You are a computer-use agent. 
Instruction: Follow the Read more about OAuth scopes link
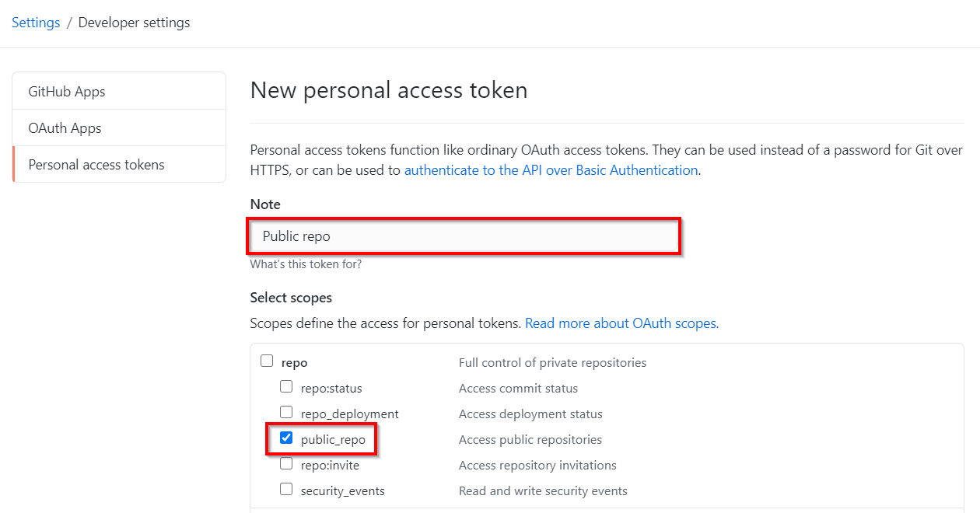coord(621,323)
